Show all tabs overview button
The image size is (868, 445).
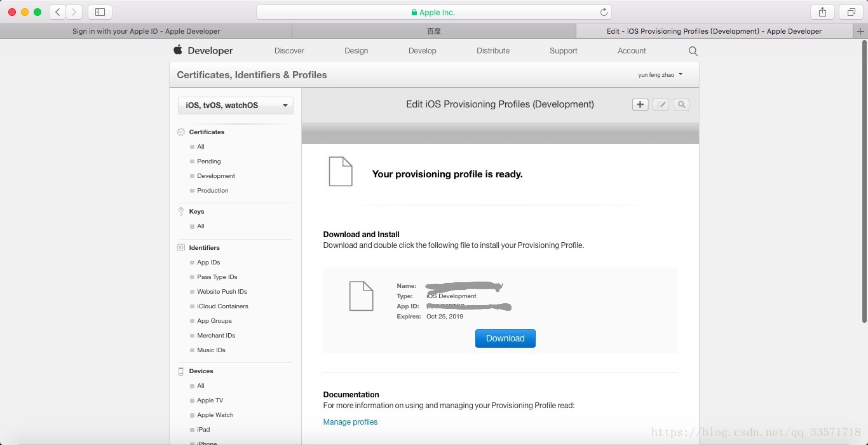click(851, 12)
